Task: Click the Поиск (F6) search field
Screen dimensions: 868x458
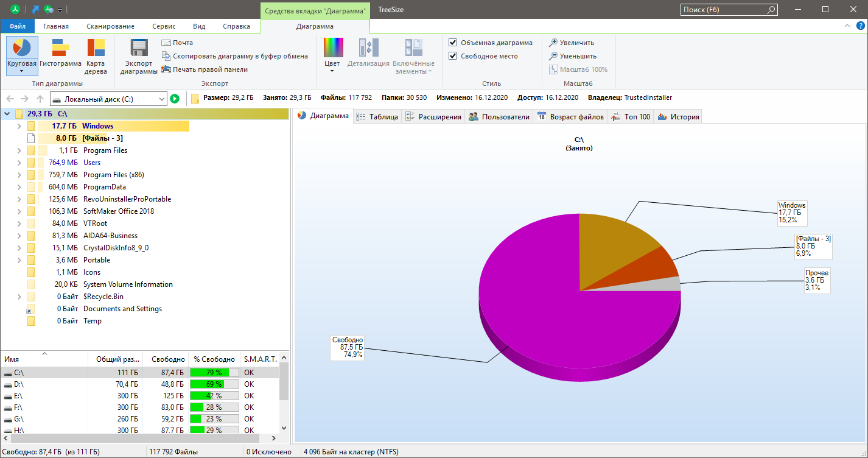Action: coord(723,10)
